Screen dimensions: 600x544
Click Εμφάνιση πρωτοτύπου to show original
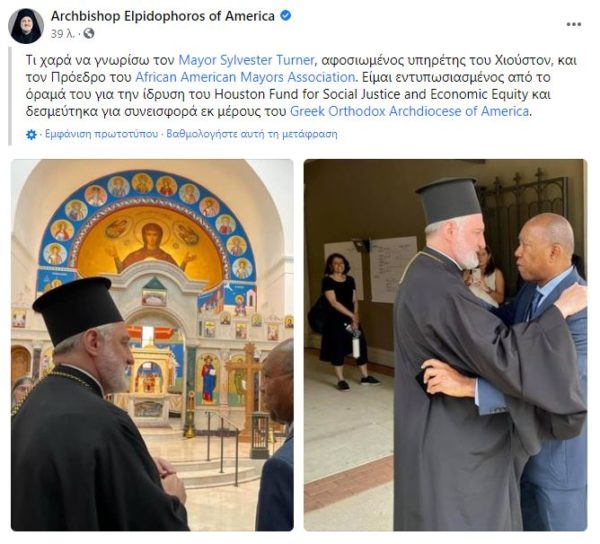(x=101, y=134)
